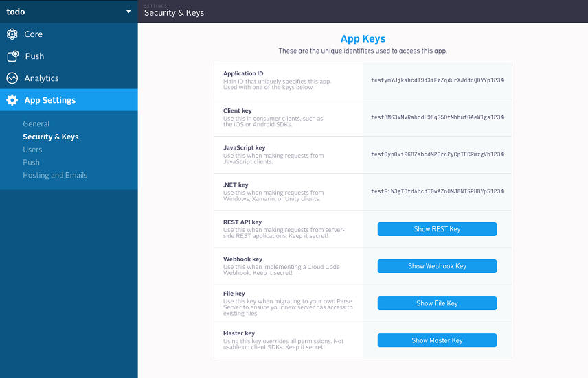This screenshot has width=588, height=378.
Task: Open the Push main section
Action: click(x=69, y=56)
